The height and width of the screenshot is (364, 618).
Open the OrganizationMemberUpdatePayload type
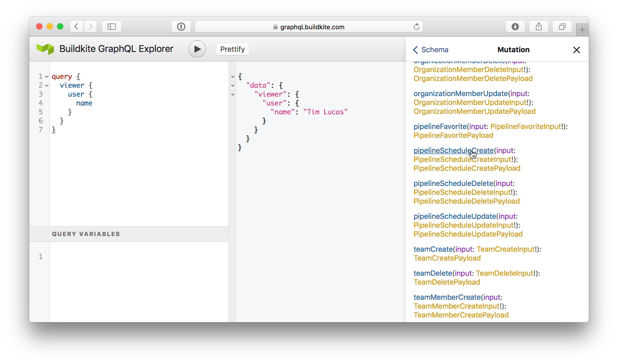tap(474, 111)
